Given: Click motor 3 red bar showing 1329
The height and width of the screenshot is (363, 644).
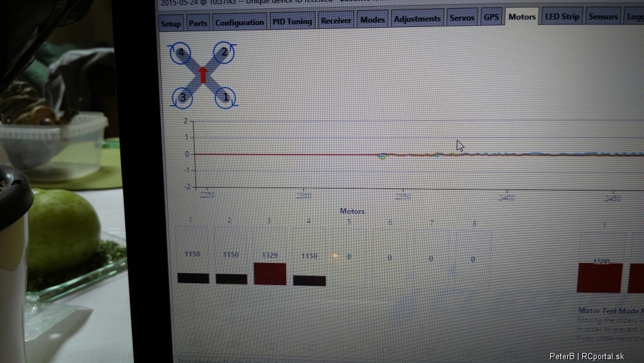Looking at the screenshot, I should pyautogui.click(x=270, y=274).
